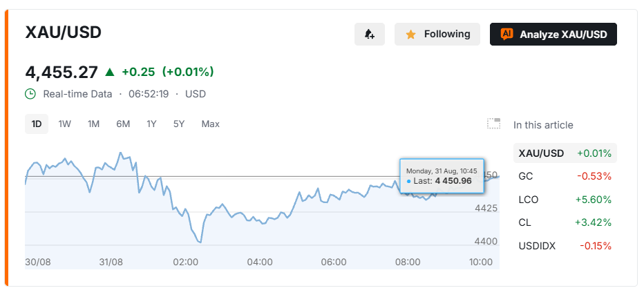Open the LCO instrument row
644x297 pixels.
(x=565, y=200)
